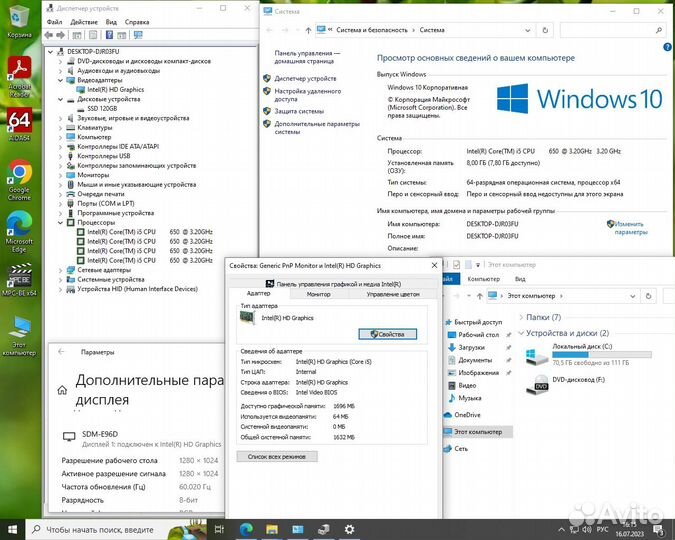Open Вид menu in Device Manager
675x540 pixels.
(111, 22)
